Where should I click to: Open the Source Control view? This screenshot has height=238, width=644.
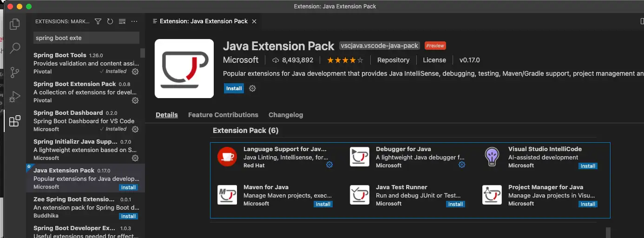[x=15, y=73]
